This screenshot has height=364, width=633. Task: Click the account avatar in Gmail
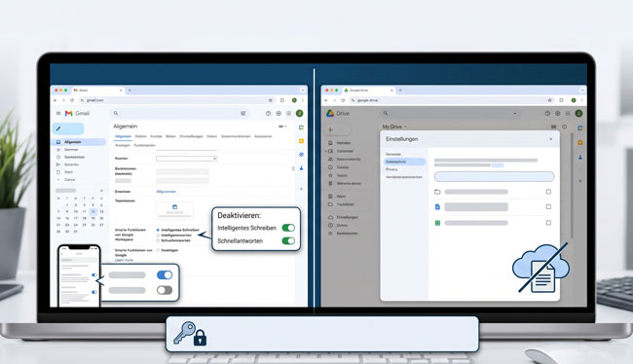coord(300,114)
